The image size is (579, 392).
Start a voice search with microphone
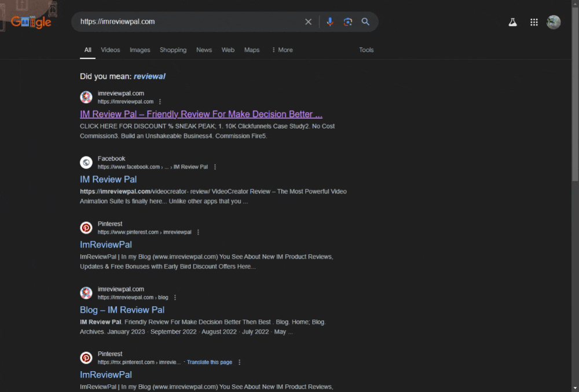pyautogui.click(x=329, y=22)
